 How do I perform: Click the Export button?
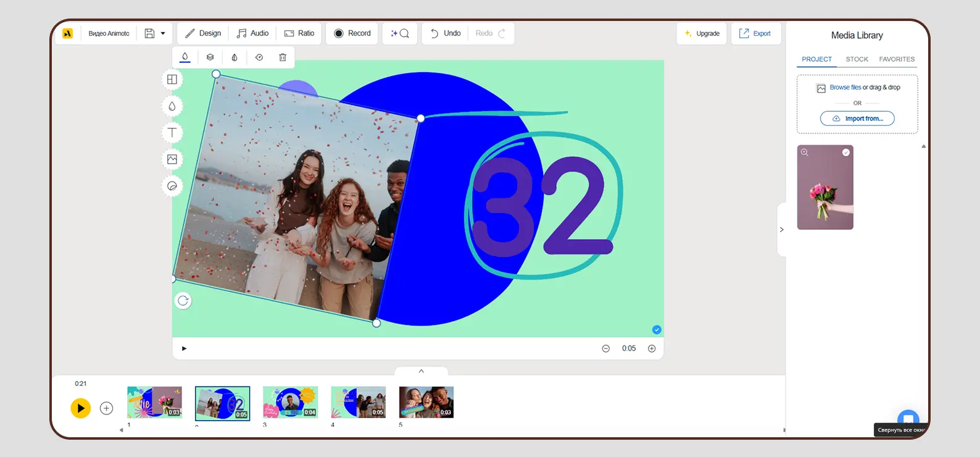point(755,33)
